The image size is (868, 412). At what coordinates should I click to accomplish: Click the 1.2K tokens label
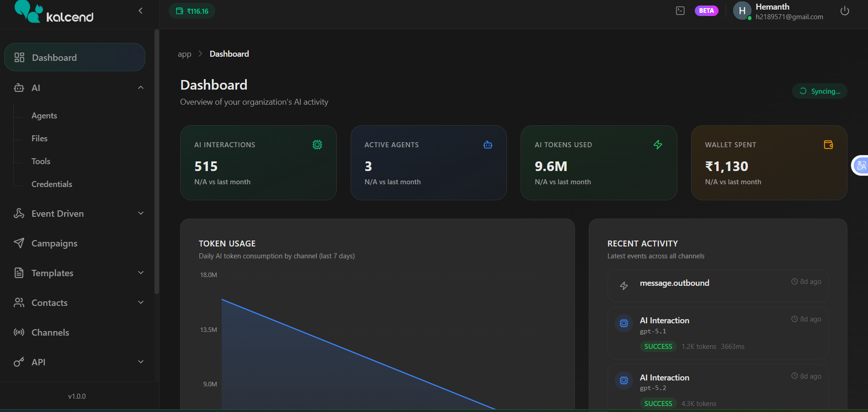pyautogui.click(x=699, y=347)
